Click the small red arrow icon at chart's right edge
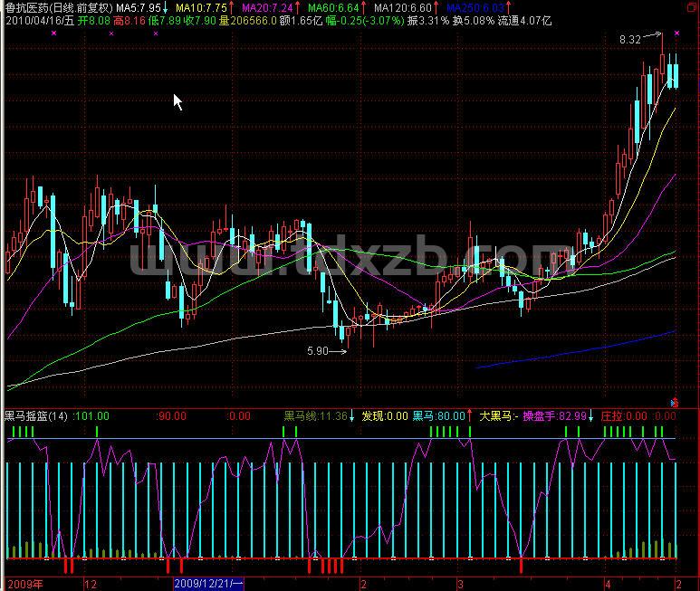Viewport: 700px width, 591px height. tap(675, 403)
